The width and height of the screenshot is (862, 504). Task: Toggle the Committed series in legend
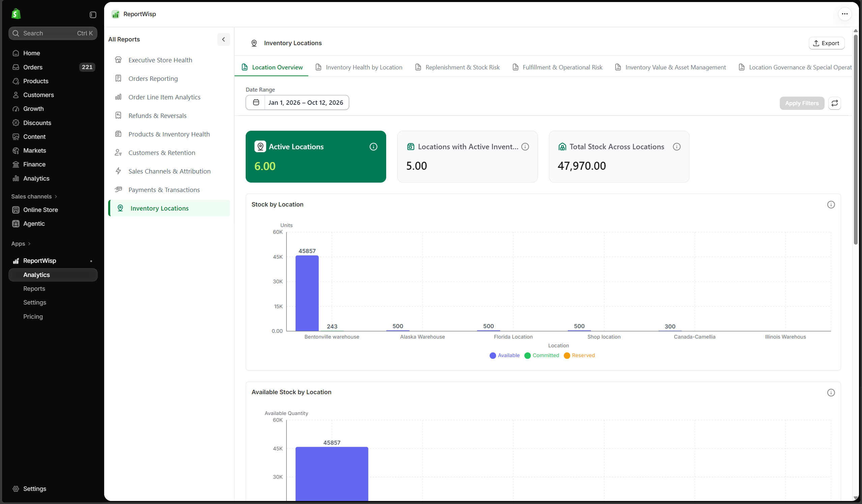tap(542, 355)
